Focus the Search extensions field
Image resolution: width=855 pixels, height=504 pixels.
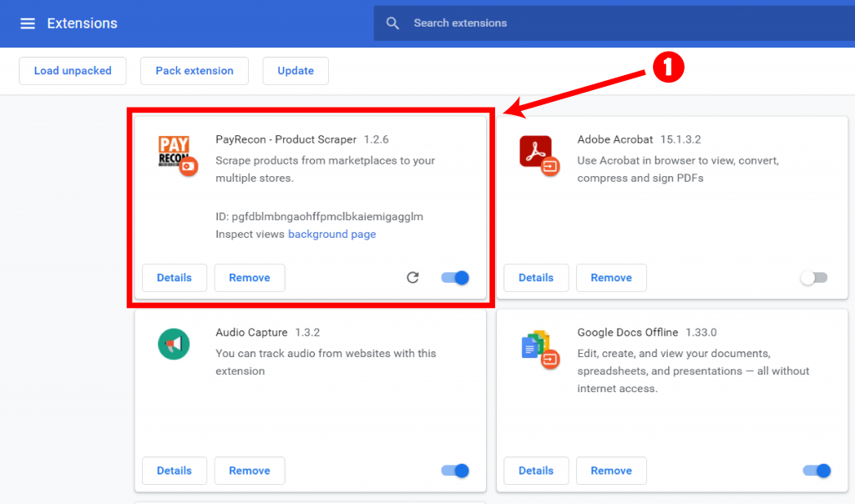pos(614,23)
